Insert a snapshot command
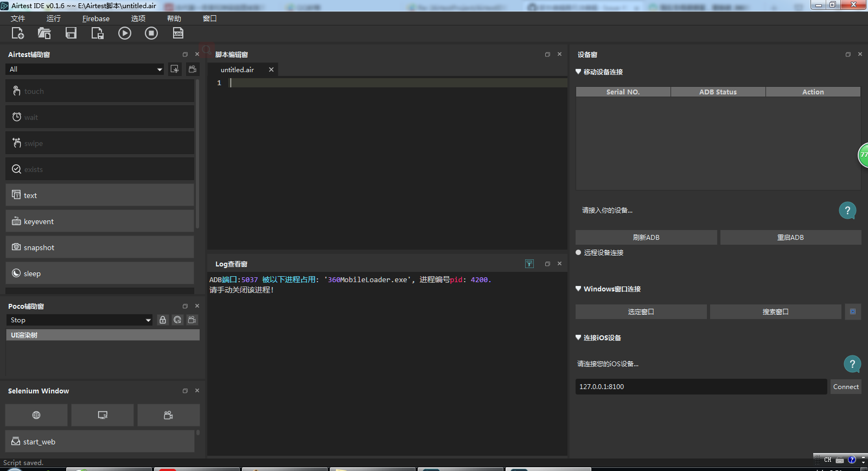This screenshot has width=868, height=471. click(x=100, y=247)
